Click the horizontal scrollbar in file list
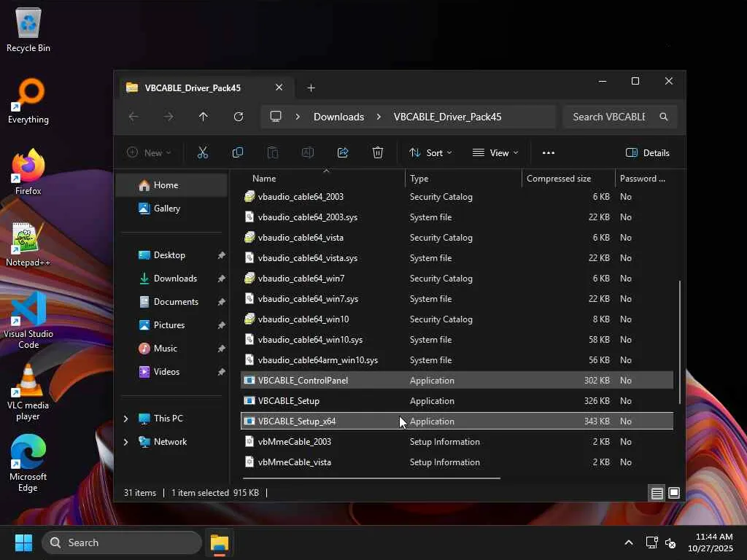This screenshot has height=560, width=747. 371,478
